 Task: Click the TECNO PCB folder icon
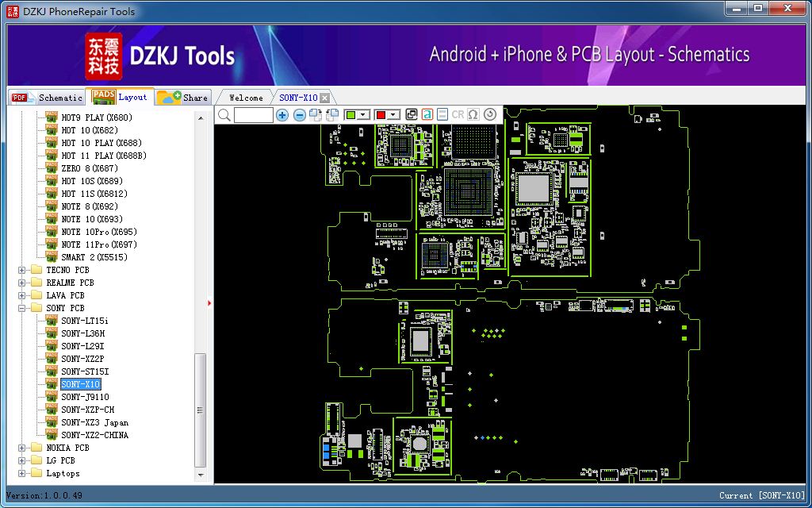tap(36, 270)
